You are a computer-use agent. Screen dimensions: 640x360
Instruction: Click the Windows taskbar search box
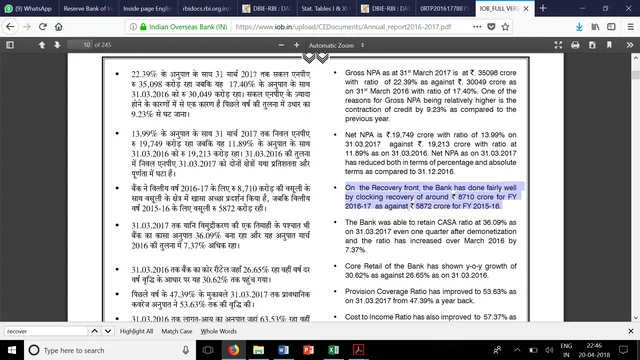(x=110, y=350)
